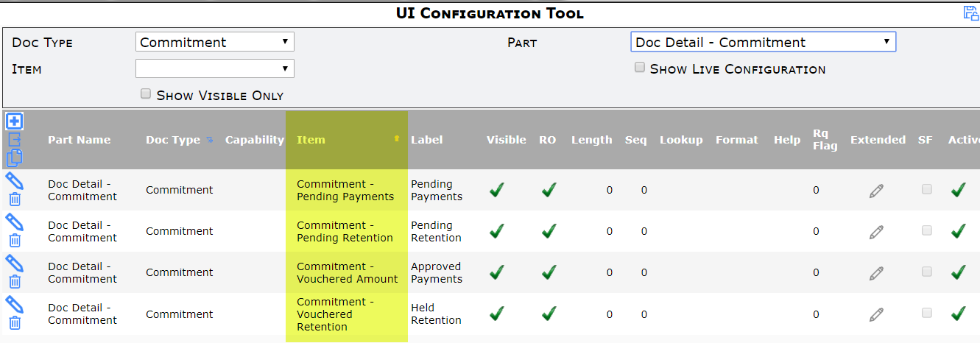The height and width of the screenshot is (343, 980).
Task: Enable Show Visible Only checkbox
Action: point(146,94)
